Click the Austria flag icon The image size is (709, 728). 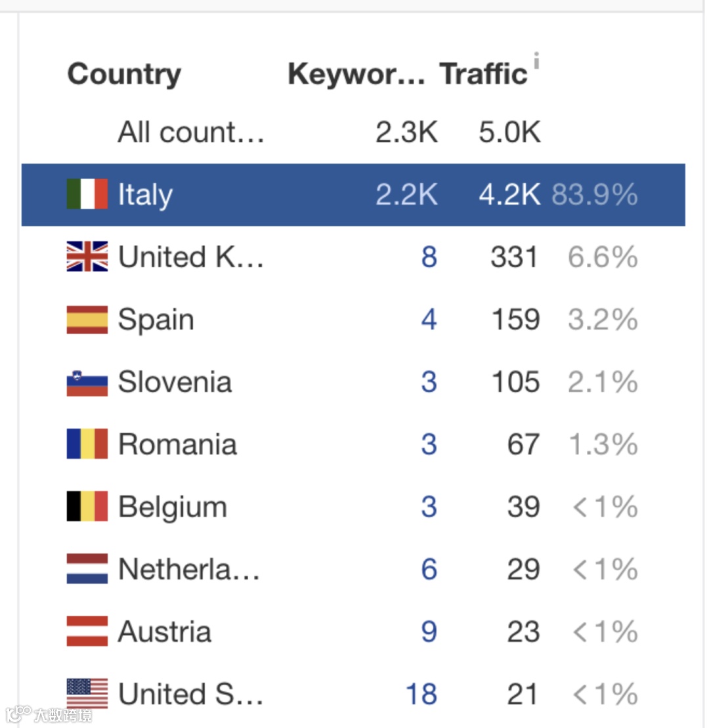click(87, 632)
